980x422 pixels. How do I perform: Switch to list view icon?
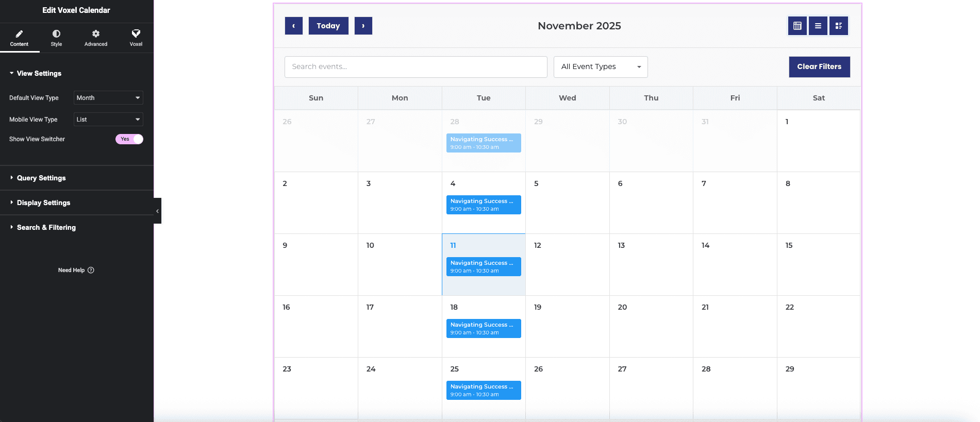click(x=818, y=26)
